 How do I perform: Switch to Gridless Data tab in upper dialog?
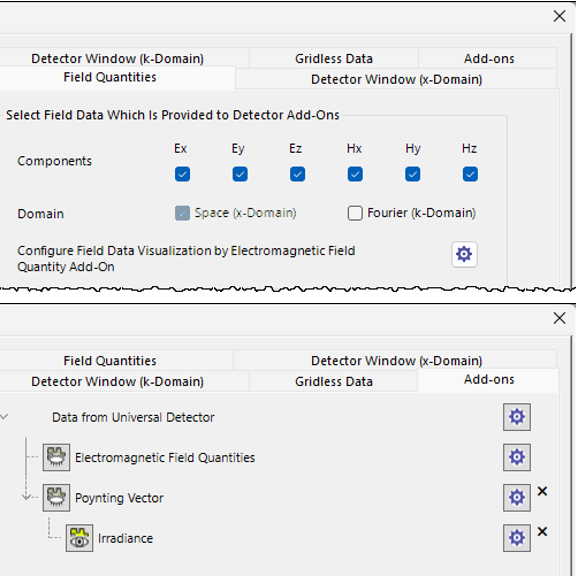tap(334, 58)
